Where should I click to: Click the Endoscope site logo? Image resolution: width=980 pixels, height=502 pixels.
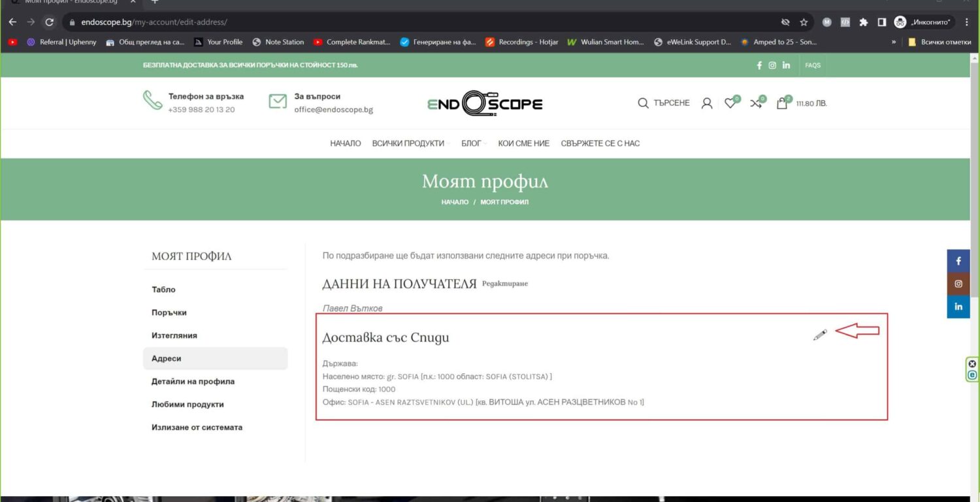coord(485,103)
